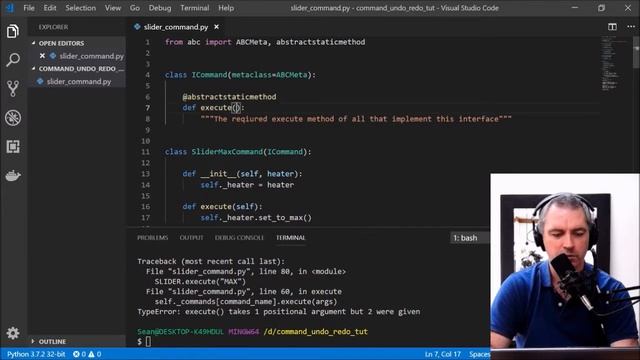
Task: Open the File menu
Action: pyautogui.click(x=29, y=8)
